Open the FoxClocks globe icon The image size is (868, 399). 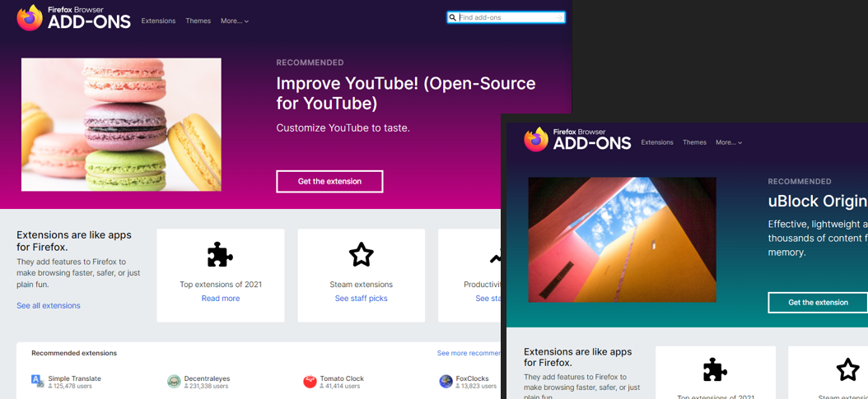446,382
